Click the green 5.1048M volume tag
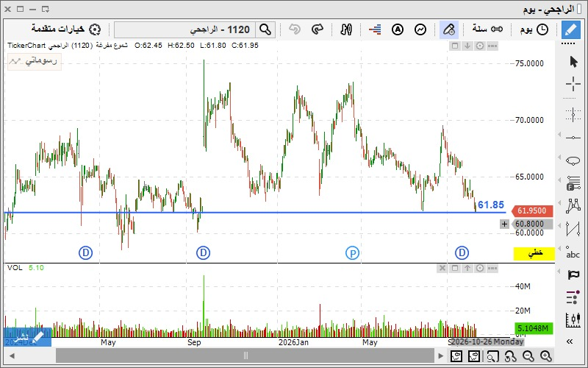This screenshot has width=588, height=368. (534, 328)
